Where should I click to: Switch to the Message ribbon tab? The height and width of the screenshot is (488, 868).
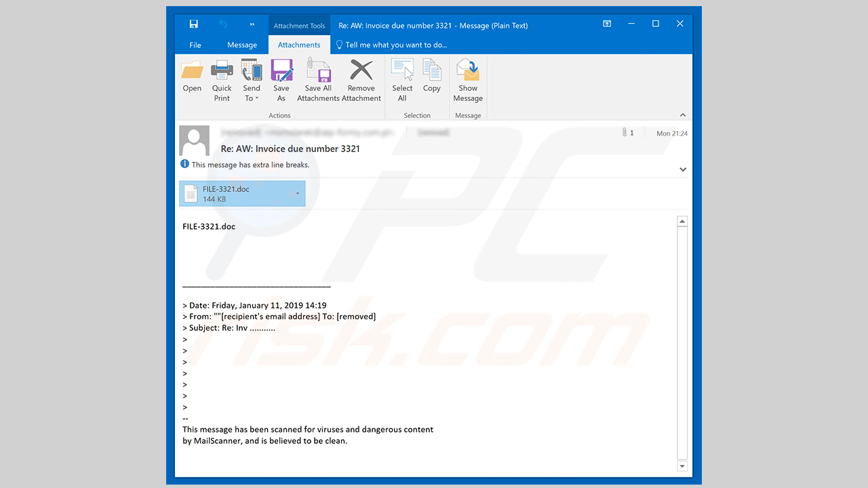click(x=242, y=45)
